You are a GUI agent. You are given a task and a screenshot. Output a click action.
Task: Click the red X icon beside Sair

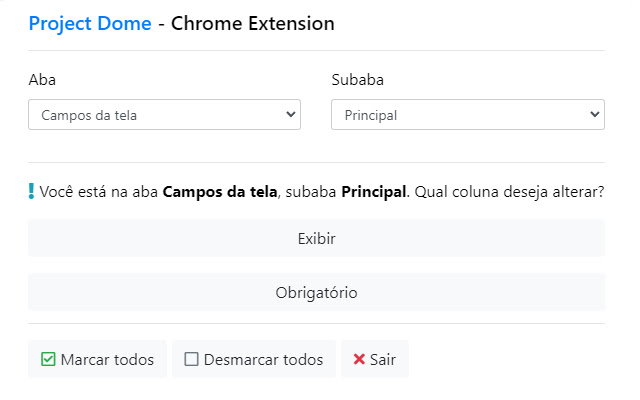(x=359, y=359)
